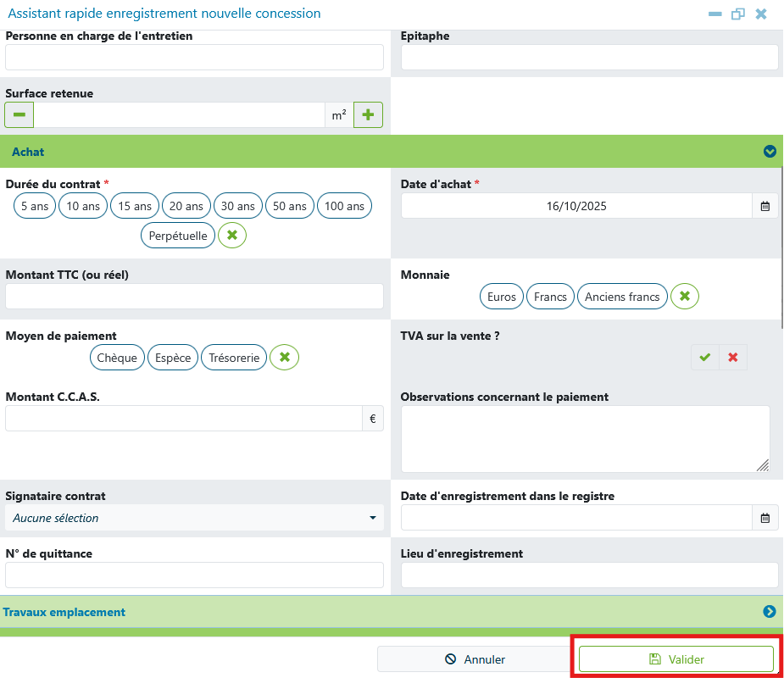The height and width of the screenshot is (678, 784).
Task: Expand the Travaux emplacement section
Action: (770, 611)
